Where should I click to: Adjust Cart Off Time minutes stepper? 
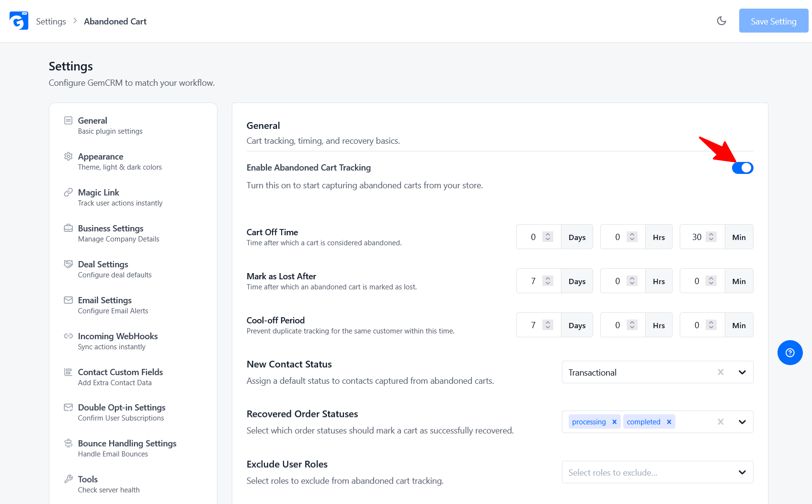pos(711,237)
